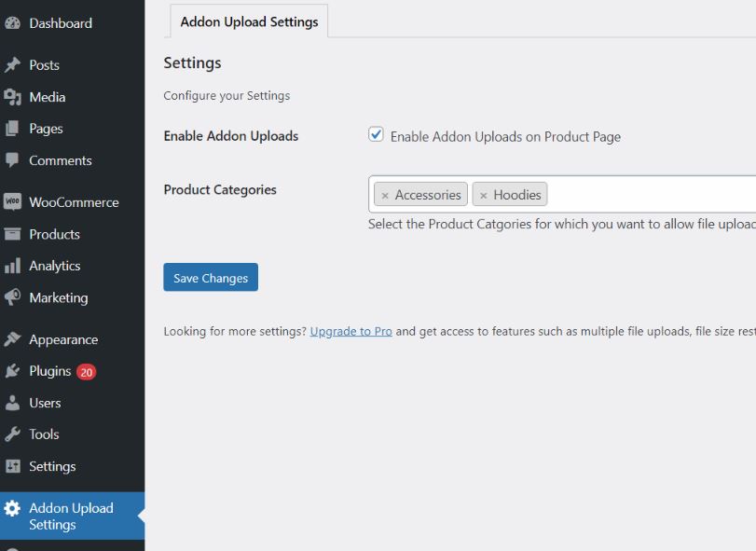Open the Product Categories selection field

pyautogui.click(x=562, y=194)
